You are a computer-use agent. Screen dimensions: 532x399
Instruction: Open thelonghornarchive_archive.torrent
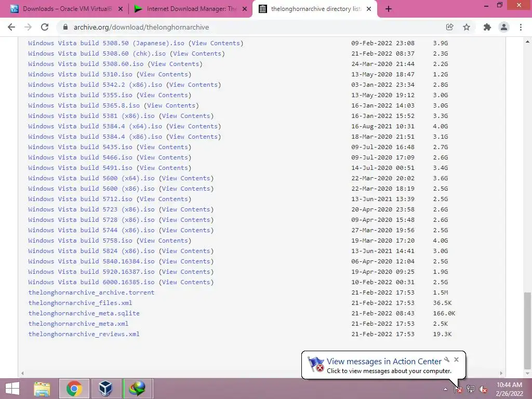[91, 292]
